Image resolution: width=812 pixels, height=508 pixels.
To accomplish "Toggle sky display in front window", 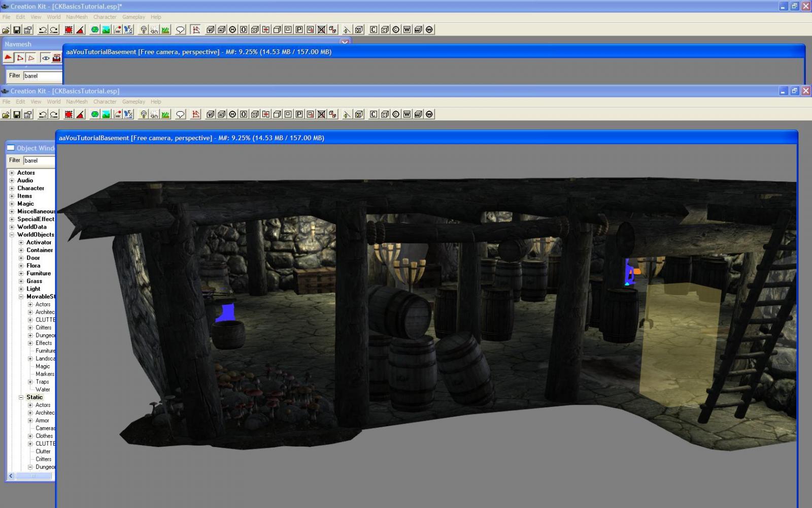I will [154, 115].
